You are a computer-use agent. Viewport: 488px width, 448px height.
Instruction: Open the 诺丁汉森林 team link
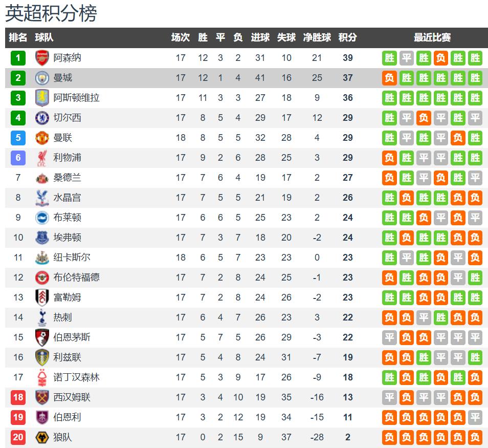click(x=76, y=377)
